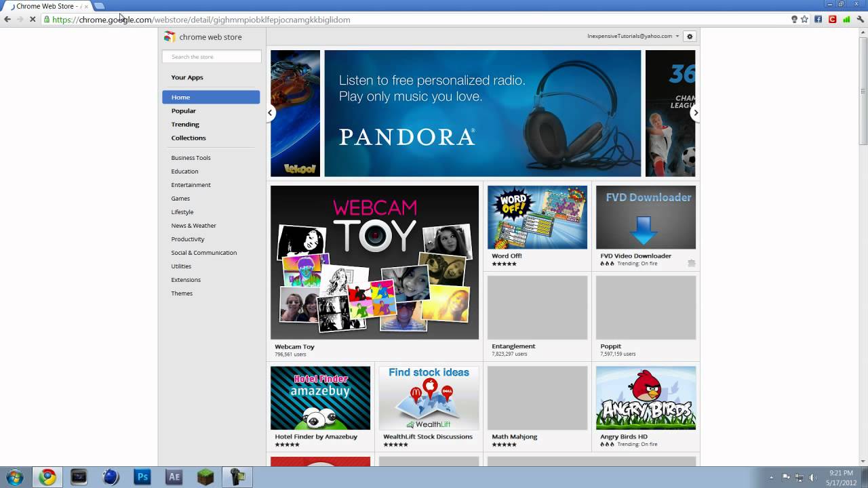Select the Chrome Web Store tab
The height and width of the screenshot is (488, 868).
pos(47,6)
